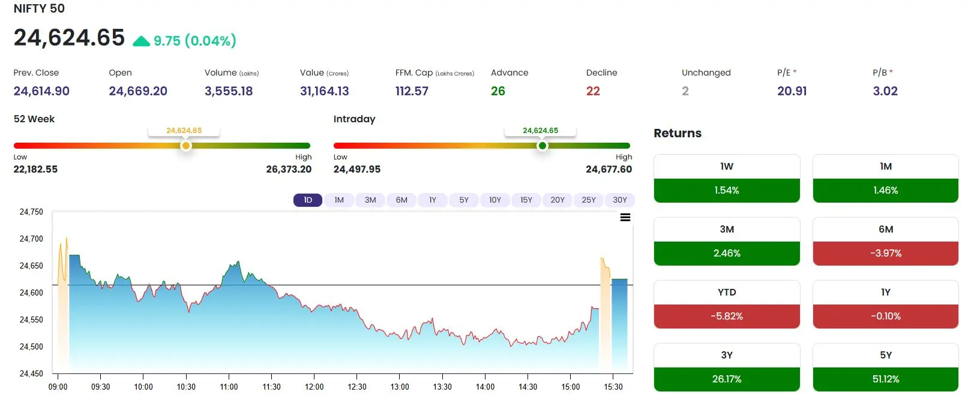
Task: Open the 1M returns card showing 1.46%
Action: click(x=886, y=179)
